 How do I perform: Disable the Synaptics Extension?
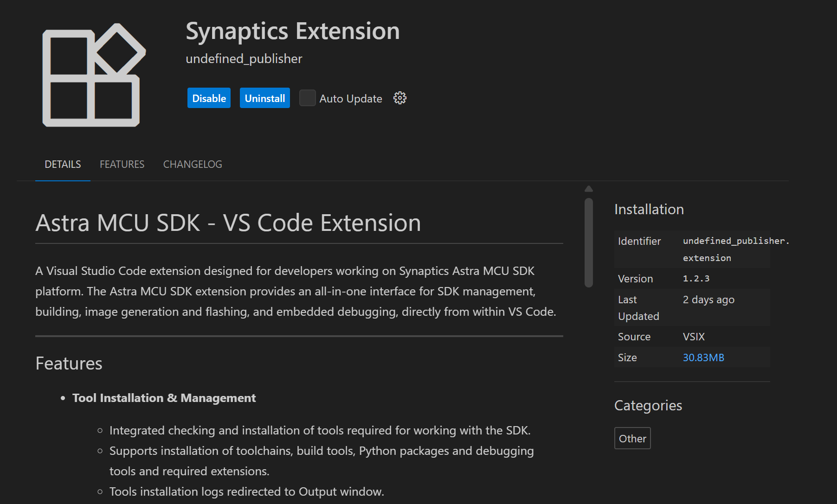coord(209,98)
